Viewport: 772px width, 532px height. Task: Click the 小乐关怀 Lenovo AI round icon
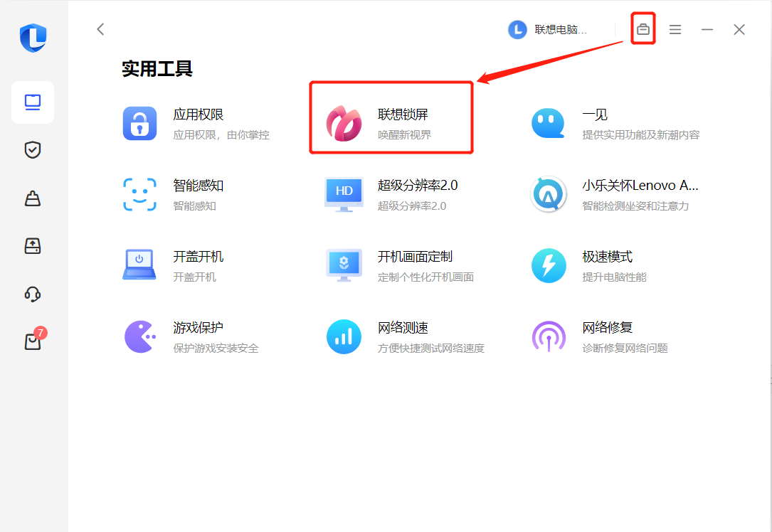click(x=549, y=194)
